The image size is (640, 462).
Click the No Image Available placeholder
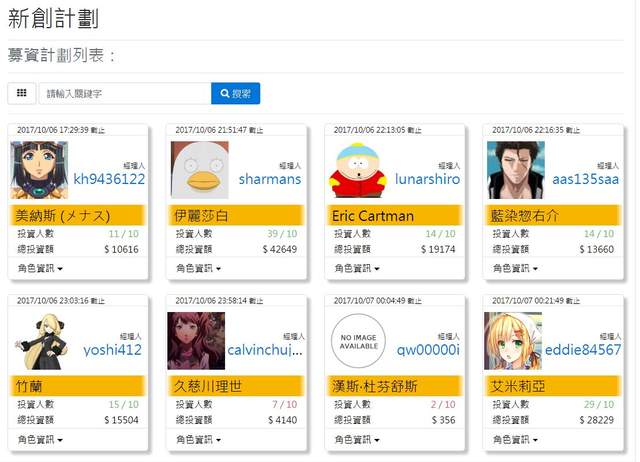[358, 341]
